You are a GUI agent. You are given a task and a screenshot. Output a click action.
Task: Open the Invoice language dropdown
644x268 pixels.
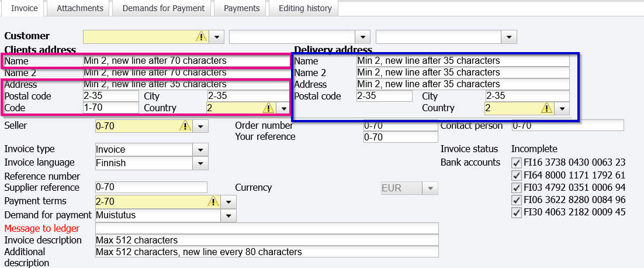200,163
